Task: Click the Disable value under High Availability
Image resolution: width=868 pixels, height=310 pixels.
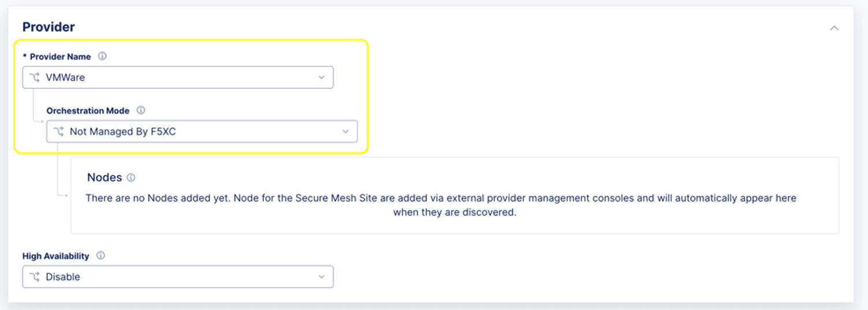Action: point(63,277)
